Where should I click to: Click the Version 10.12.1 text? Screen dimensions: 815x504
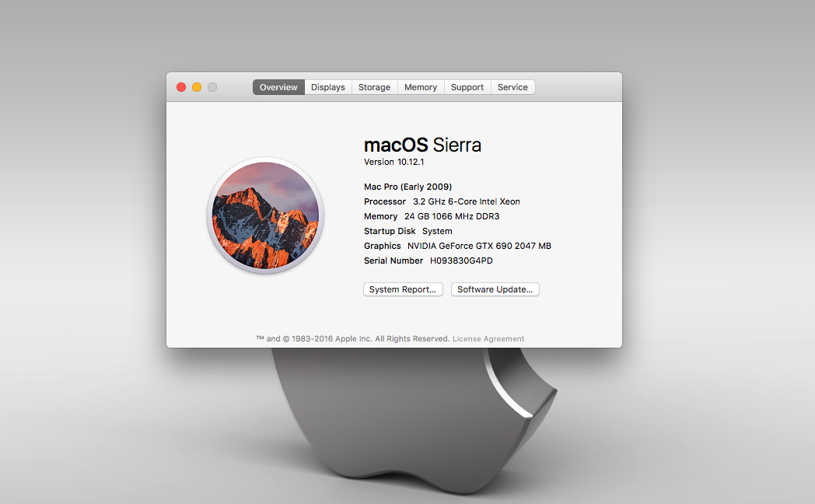[x=394, y=162]
